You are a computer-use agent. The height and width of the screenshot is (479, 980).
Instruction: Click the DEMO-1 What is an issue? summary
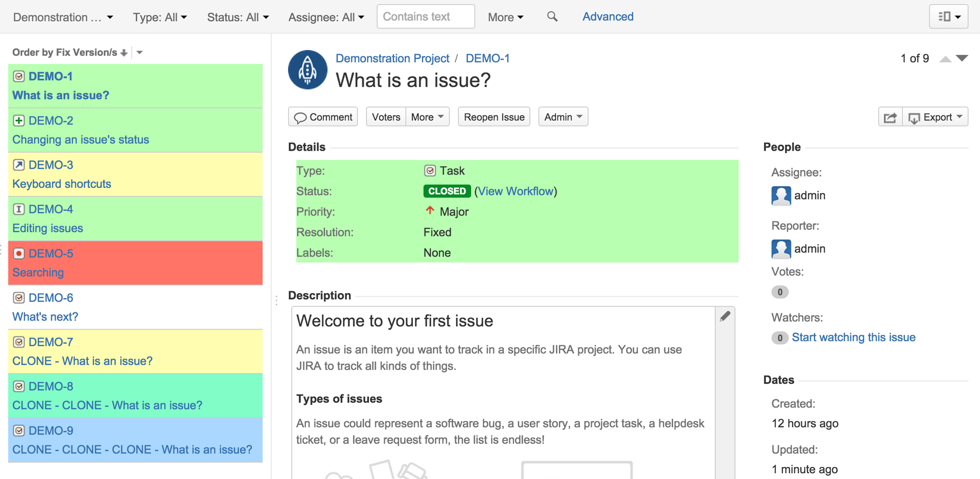[61, 95]
